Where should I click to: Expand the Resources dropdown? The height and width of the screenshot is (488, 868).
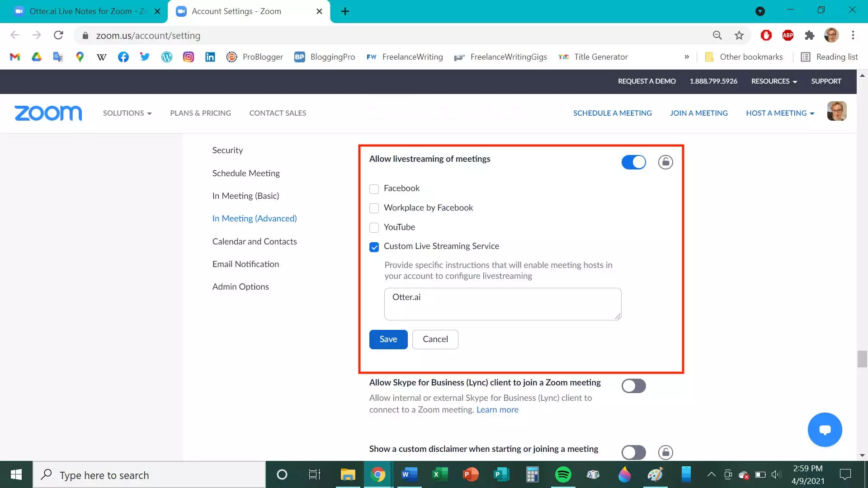pyautogui.click(x=774, y=81)
